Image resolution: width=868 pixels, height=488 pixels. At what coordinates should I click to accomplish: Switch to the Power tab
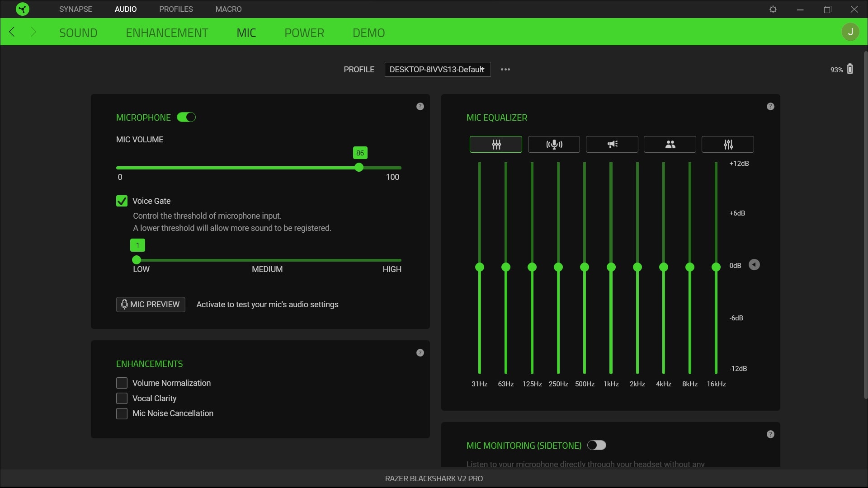click(304, 33)
